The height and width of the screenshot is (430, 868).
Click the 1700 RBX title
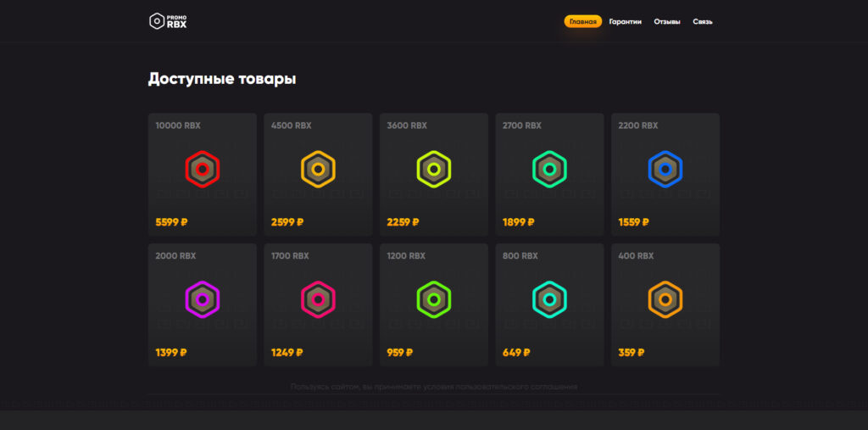(x=291, y=256)
